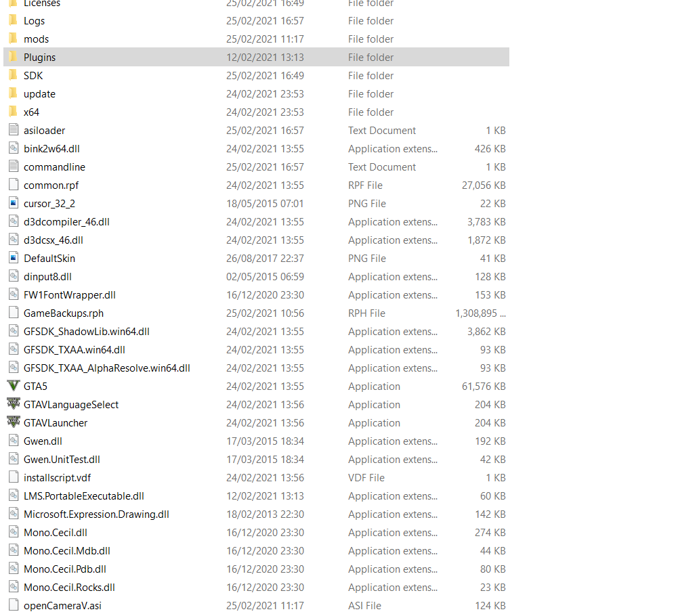Click the 18/05/2015 07:01 date of cursor_32_2
This screenshot has height=616, width=678.
[265, 204]
